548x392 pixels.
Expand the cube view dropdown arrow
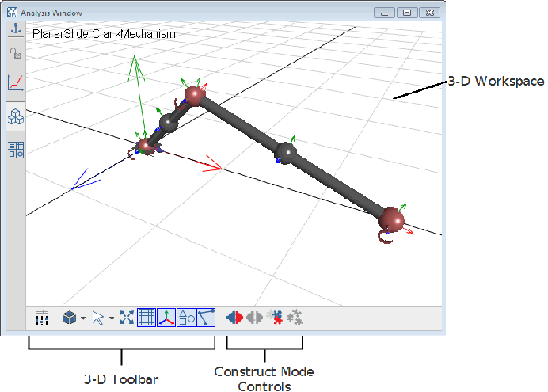(83, 318)
